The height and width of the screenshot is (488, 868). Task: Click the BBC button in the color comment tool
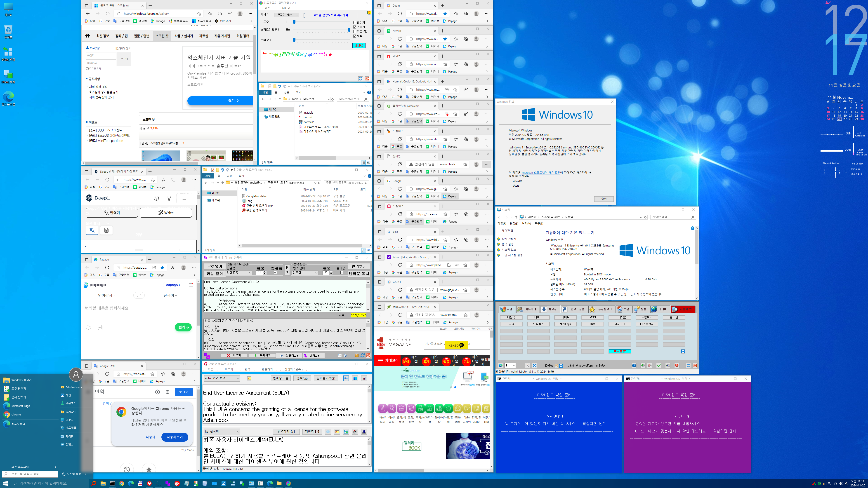359,45
